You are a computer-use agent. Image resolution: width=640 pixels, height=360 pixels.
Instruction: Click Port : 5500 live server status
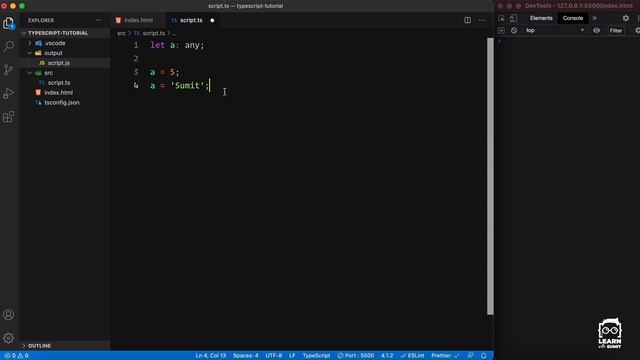[356, 356]
